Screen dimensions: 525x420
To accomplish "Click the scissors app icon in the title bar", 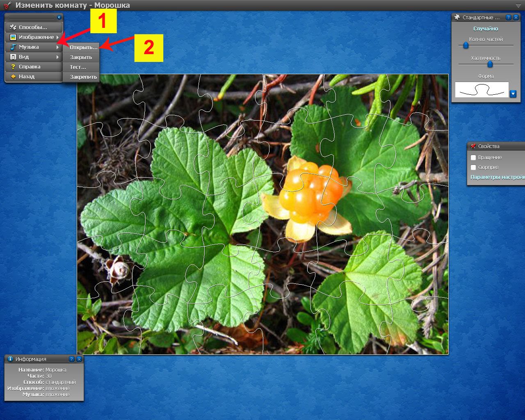I will [7, 5].
